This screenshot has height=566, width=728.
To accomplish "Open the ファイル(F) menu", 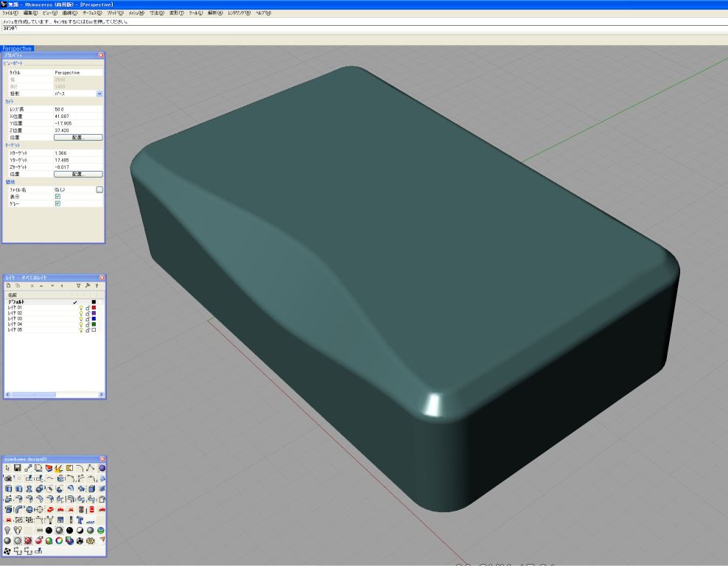I will click(10, 13).
